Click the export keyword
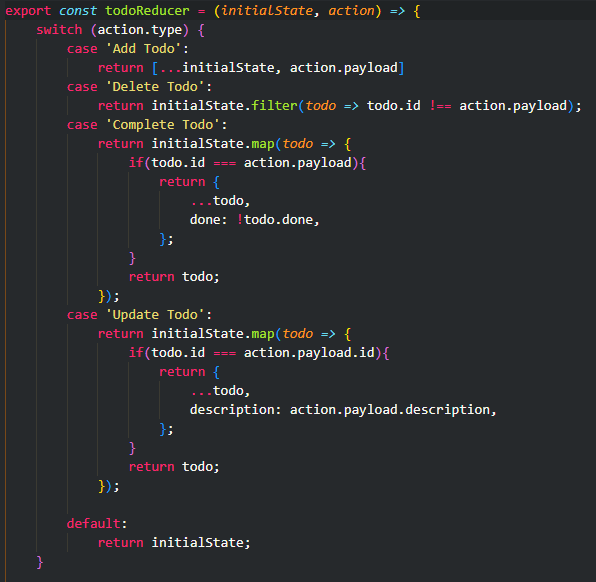The width and height of the screenshot is (596, 582). click(x=28, y=11)
